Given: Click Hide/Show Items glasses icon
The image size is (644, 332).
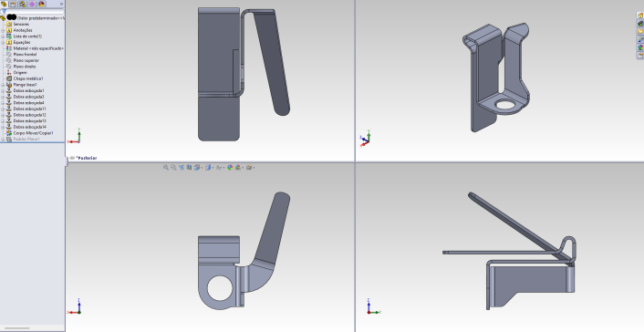Looking at the screenshot, I should pos(219,168).
